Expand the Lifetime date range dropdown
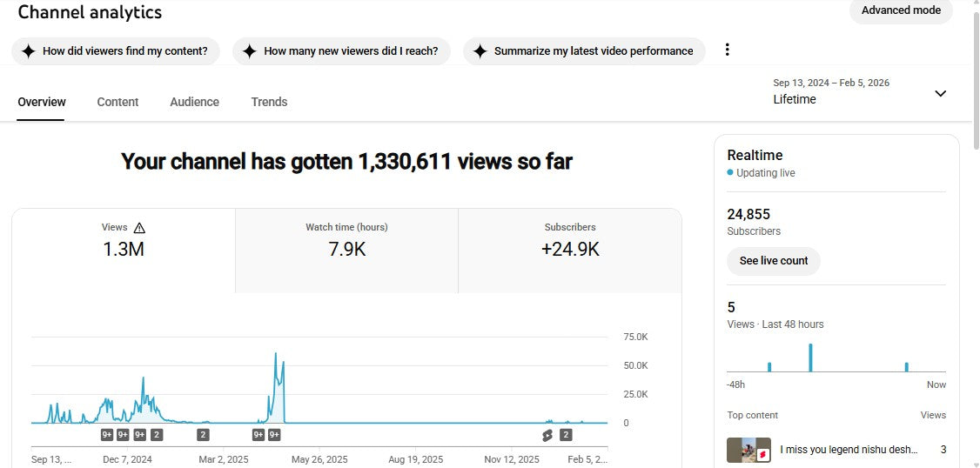 [857, 92]
